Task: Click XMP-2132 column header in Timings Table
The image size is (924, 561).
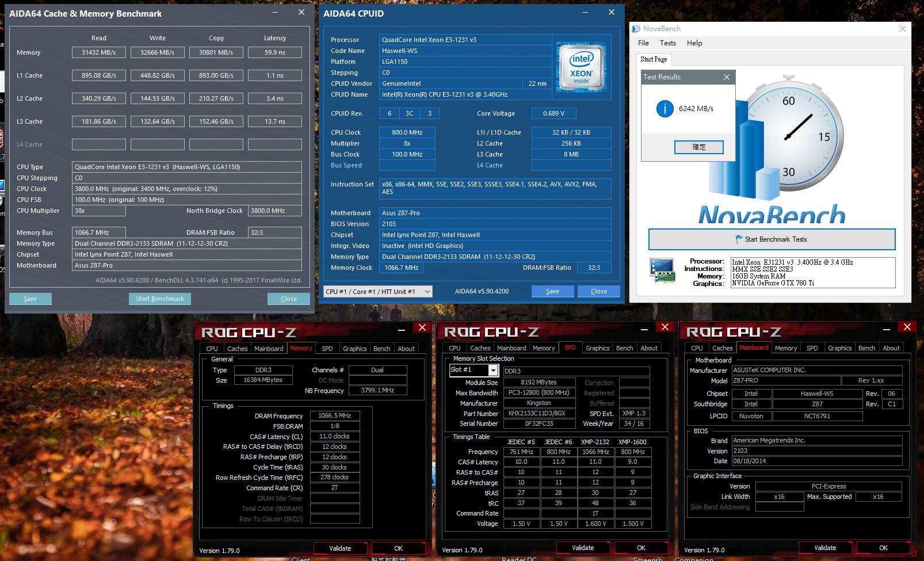Action: click(595, 442)
